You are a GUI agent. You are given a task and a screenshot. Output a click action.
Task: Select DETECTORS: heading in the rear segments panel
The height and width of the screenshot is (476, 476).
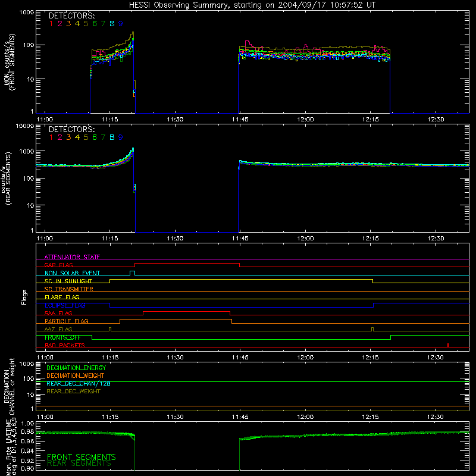71,129
